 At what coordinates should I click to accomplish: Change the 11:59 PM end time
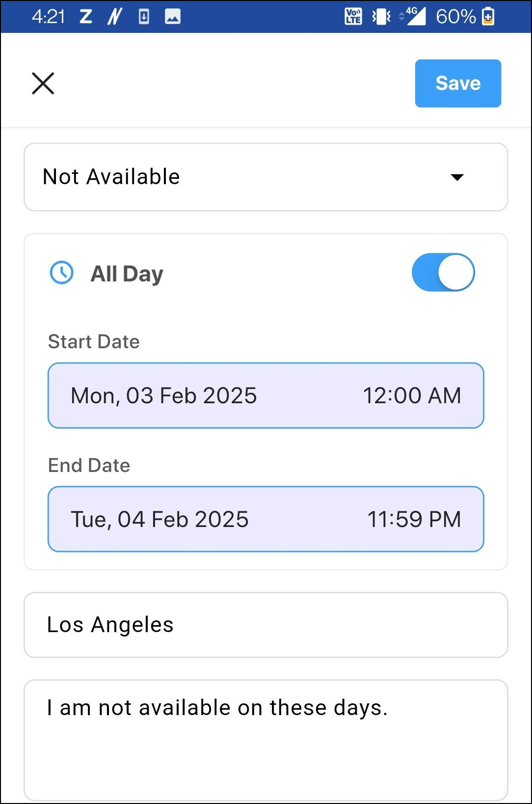(x=414, y=520)
